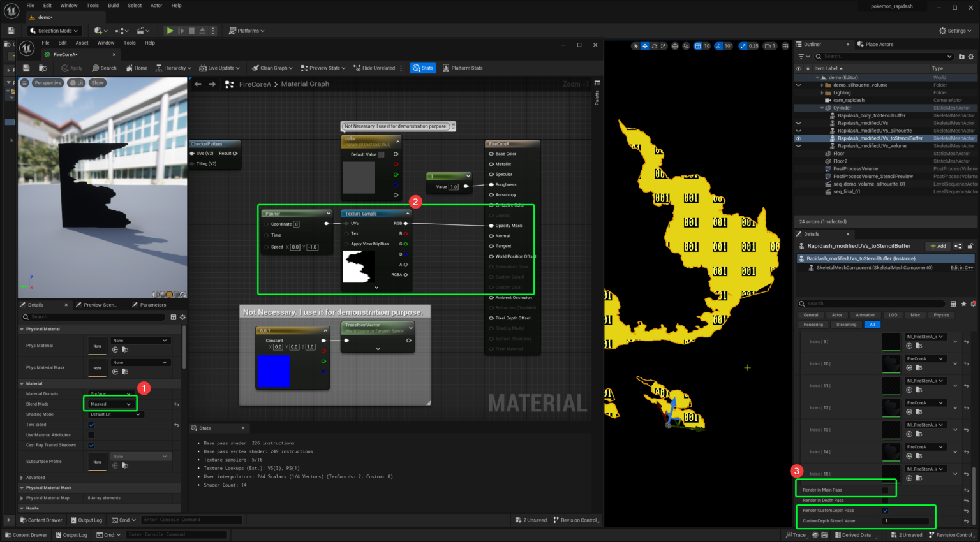Image resolution: width=980 pixels, height=542 pixels.
Task: Open the Blend Mode dropdown showing Masked
Action: pos(110,404)
